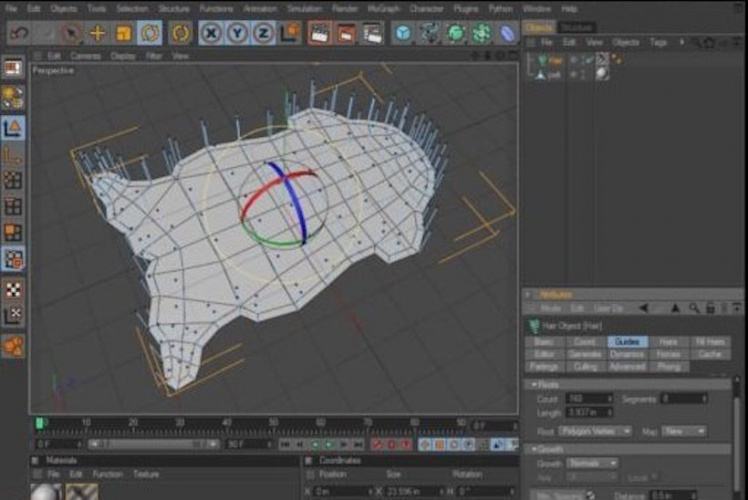Select the Scale tool
This screenshot has height=500, width=748.
coord(124,33)
